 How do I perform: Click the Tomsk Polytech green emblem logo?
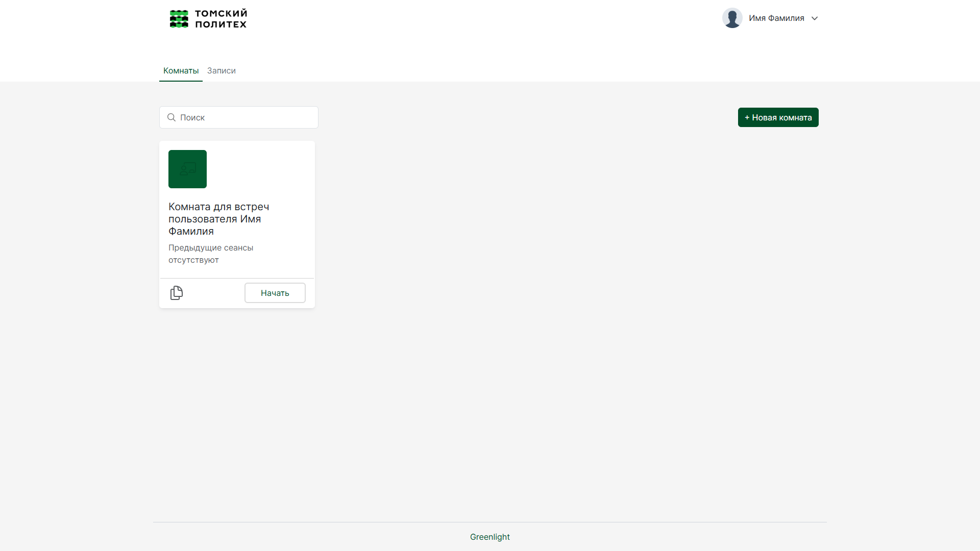coord(179,19)
